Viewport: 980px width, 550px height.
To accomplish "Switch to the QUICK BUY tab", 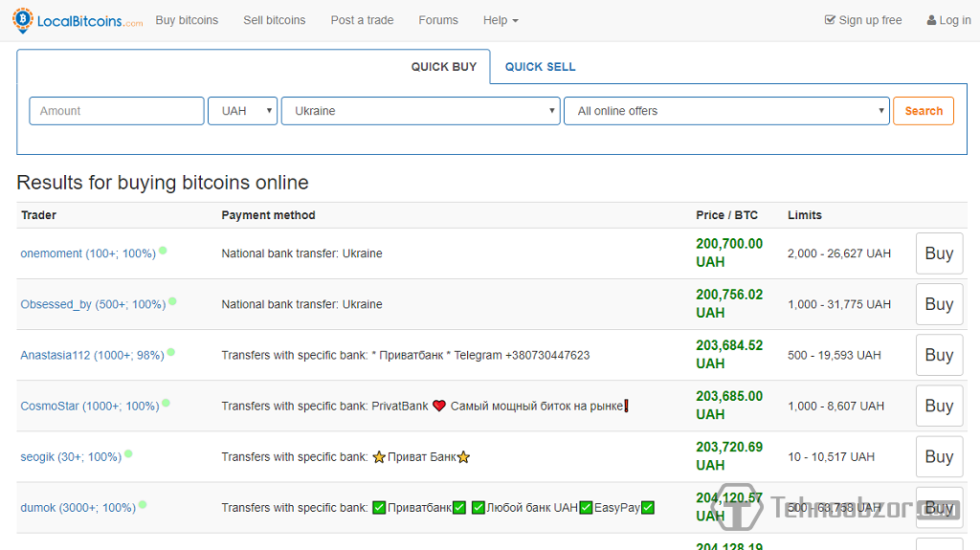I will [x=444, y=67].
